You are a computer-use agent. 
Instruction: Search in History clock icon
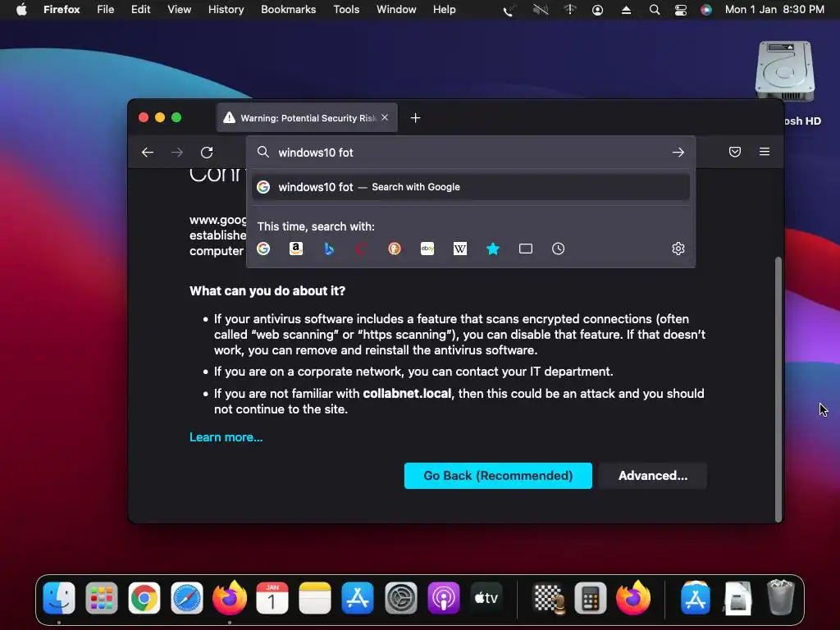point(558,249)
